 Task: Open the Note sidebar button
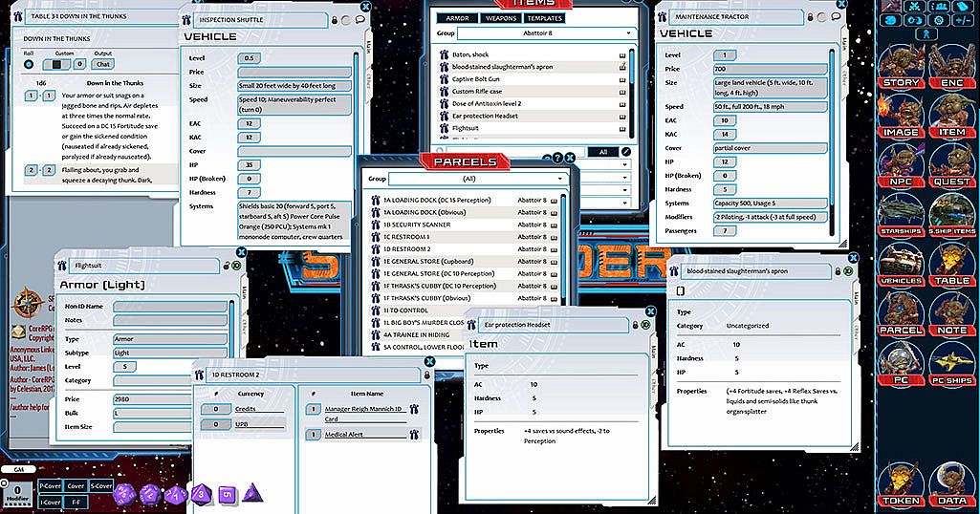point(952,314)
